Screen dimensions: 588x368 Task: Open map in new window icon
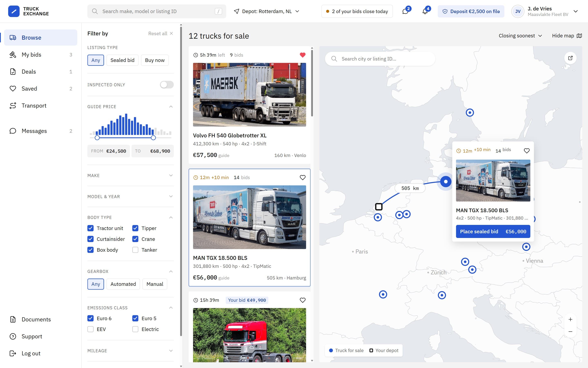coord(570,58)
